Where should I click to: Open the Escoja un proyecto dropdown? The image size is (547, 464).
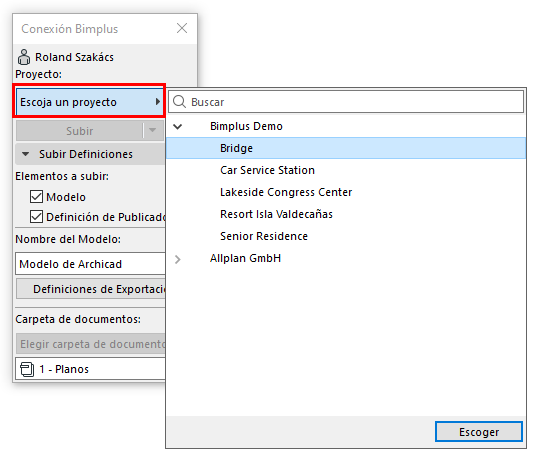tap(90, 102)
